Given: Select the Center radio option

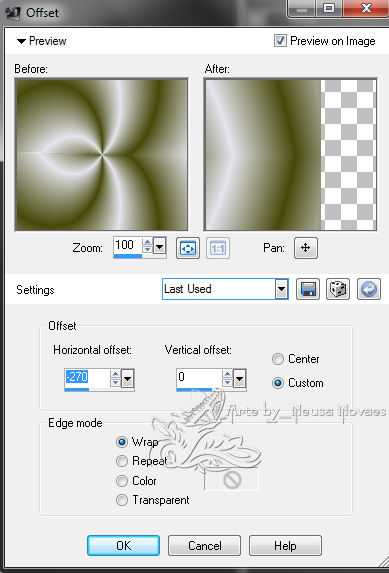Looking at the screenshot, I should (277, 359).
